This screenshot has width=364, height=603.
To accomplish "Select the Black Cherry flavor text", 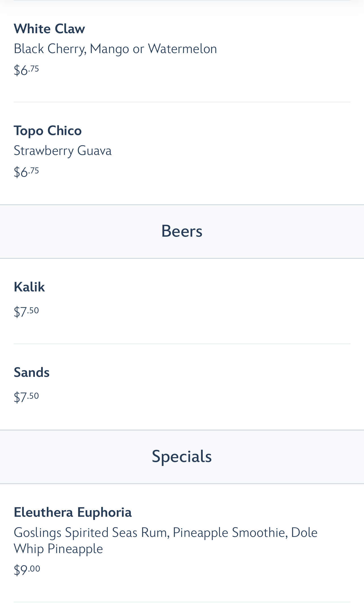I will 49,49.
